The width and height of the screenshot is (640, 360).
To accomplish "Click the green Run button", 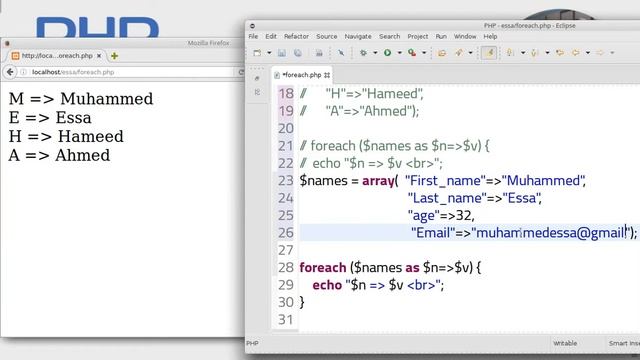I will click(387, 53).
